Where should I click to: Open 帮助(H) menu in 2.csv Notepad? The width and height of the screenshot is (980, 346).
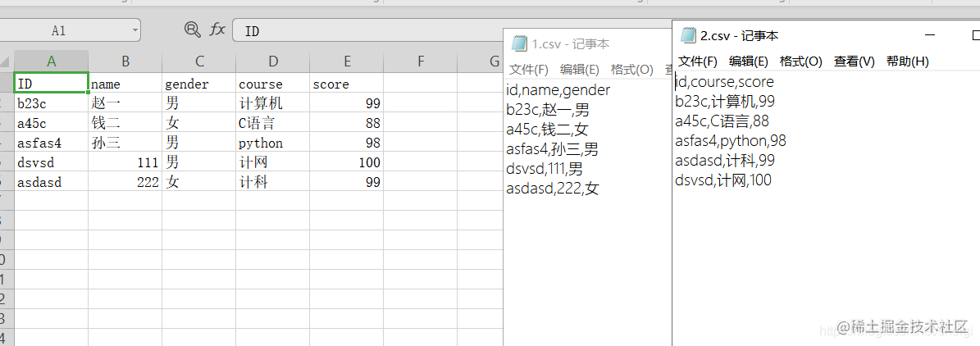[907, 61]
